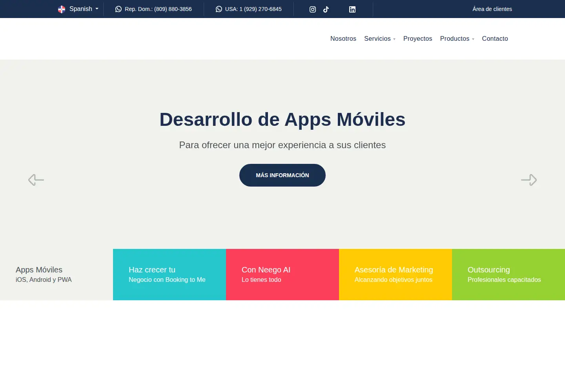
Task: Select the Apps Móviles slide tab
Action: (x=56, y=274)
